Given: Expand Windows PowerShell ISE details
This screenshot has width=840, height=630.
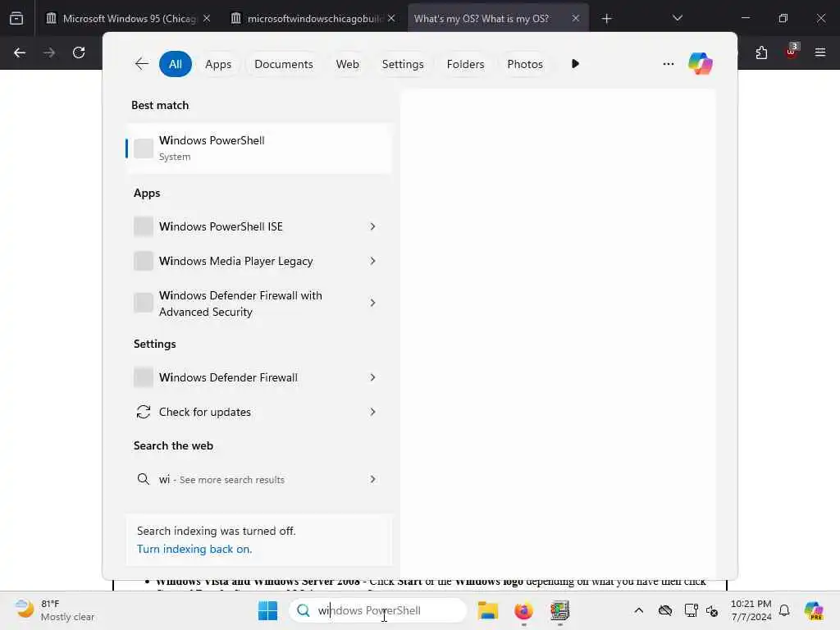Looking at the screenshot, I should point(373,226).
